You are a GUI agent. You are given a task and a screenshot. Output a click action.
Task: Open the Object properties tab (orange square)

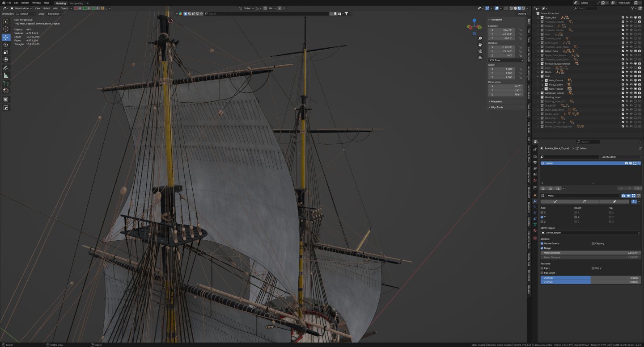point(535,195)
